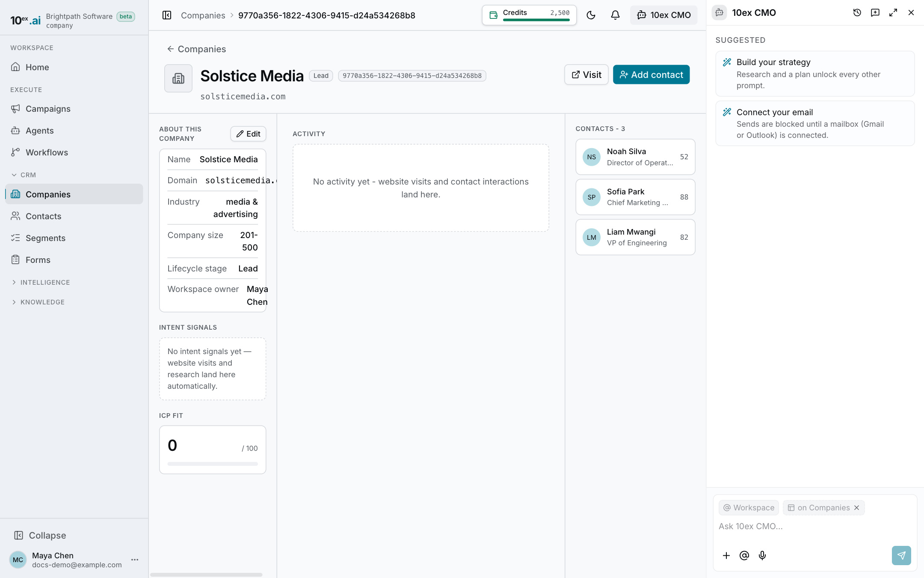Image resolution: width=924 pixels, height=578 pixels.
Task: Add contact to Solstice Media
Action: (651, 74)
